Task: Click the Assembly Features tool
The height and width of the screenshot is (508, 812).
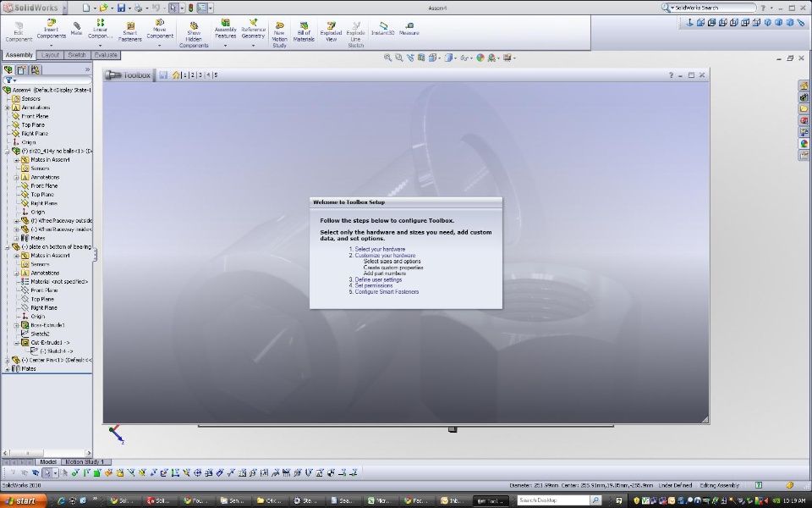Action: pos(225,29)
